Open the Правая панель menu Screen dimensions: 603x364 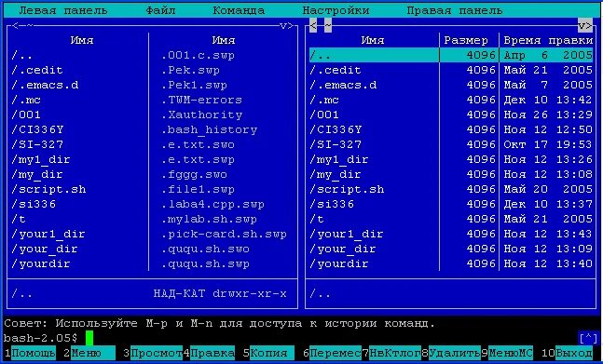(x=454, y=11)
